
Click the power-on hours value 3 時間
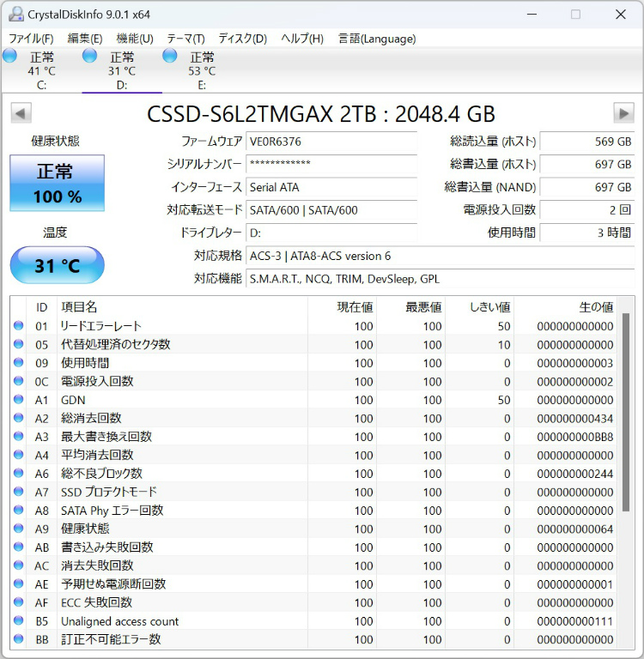586,233
